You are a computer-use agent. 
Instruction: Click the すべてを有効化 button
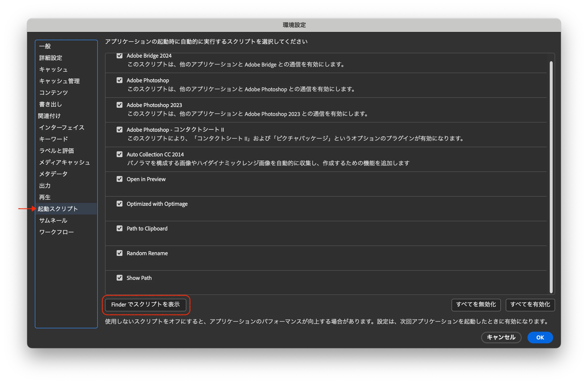[530, 305]
